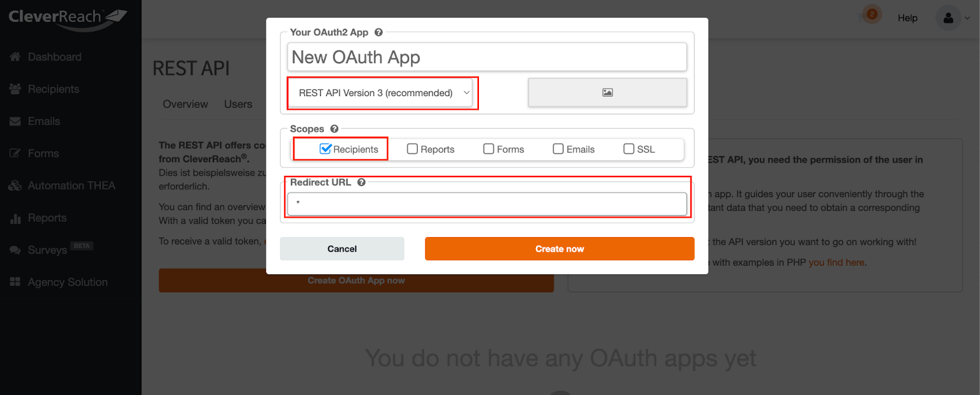
Task: Open Forms in the sidebar
Action: pos(43,153)
